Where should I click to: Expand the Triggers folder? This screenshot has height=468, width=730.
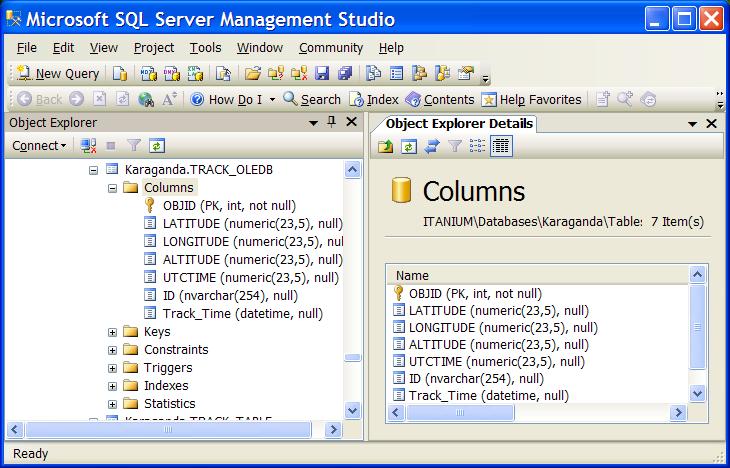click(112, 368)
